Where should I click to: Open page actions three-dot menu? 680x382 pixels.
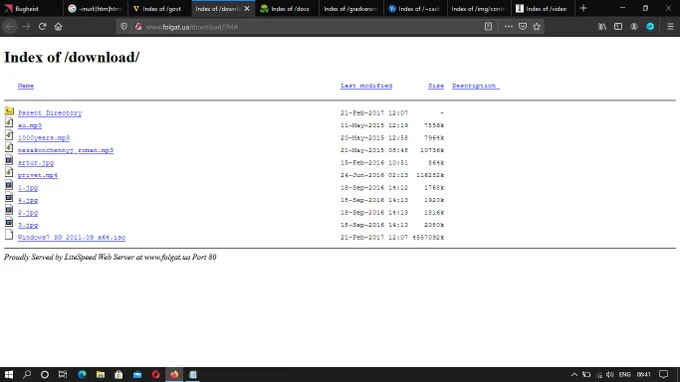coord(508,26)
